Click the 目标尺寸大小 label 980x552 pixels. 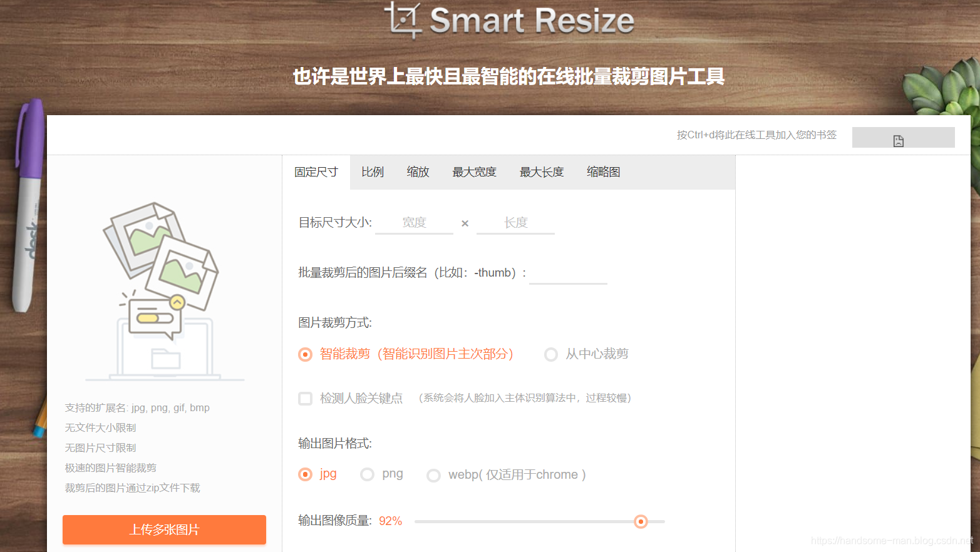[x=335, y=223]
